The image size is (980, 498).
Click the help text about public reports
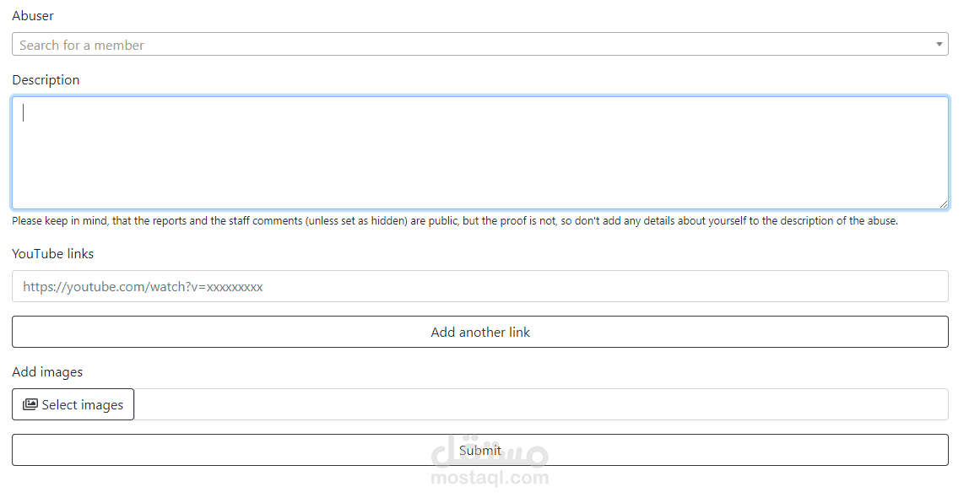click(x=455, y=220)
